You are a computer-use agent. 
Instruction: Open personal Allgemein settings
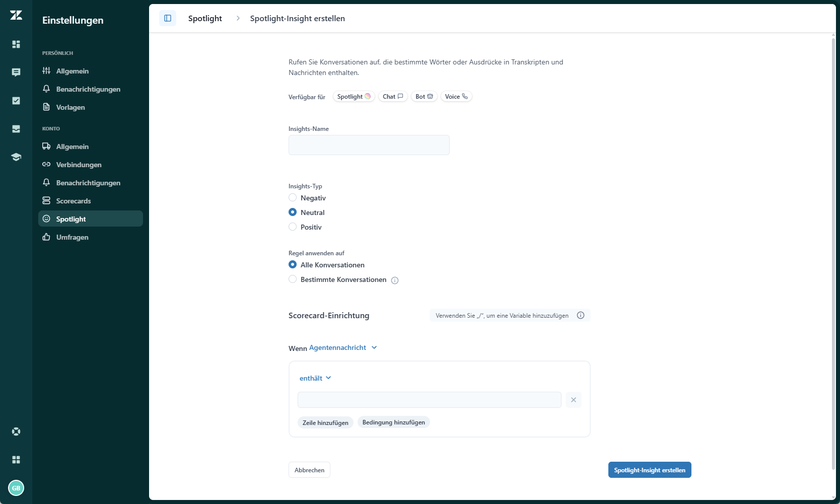point(91,71)
